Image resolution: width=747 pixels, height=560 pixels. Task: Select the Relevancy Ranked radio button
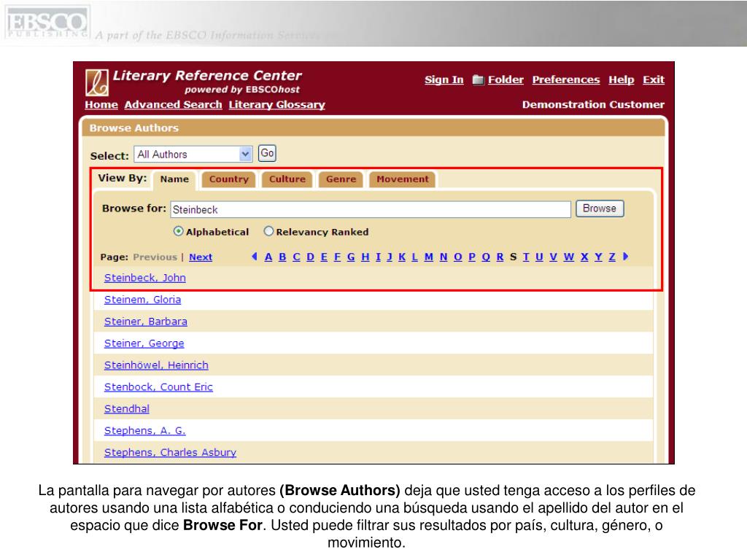[x=268, y=231]
